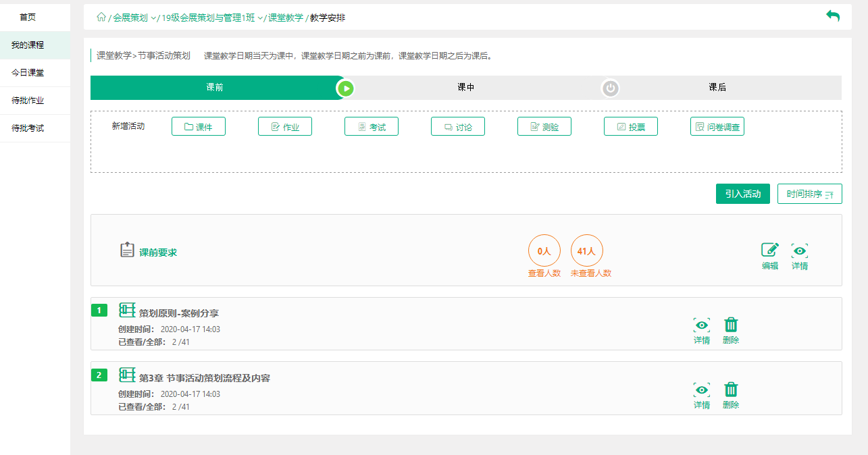
Task: Expand the 会展策划 breadcrumb dropdown
Action: click(x=153, y=18)
